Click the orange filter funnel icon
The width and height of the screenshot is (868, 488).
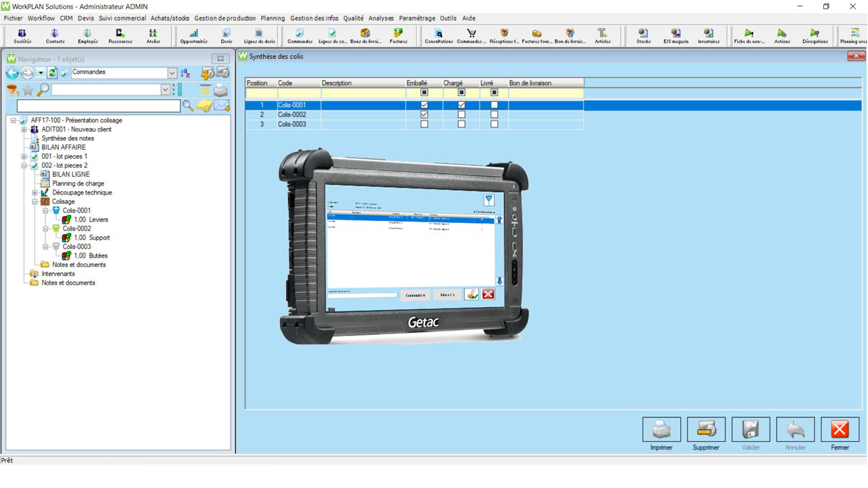pyautogui.click(x=12, y=90)
